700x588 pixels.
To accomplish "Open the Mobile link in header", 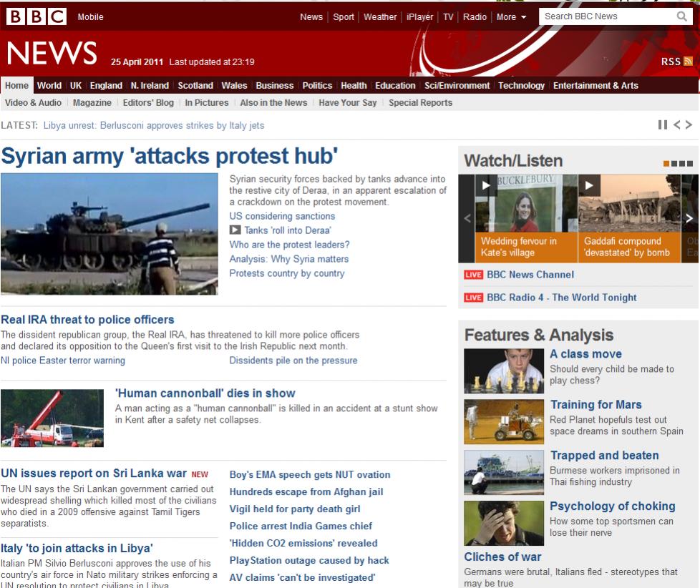I will pyautogui.click(x=91, y=17).
